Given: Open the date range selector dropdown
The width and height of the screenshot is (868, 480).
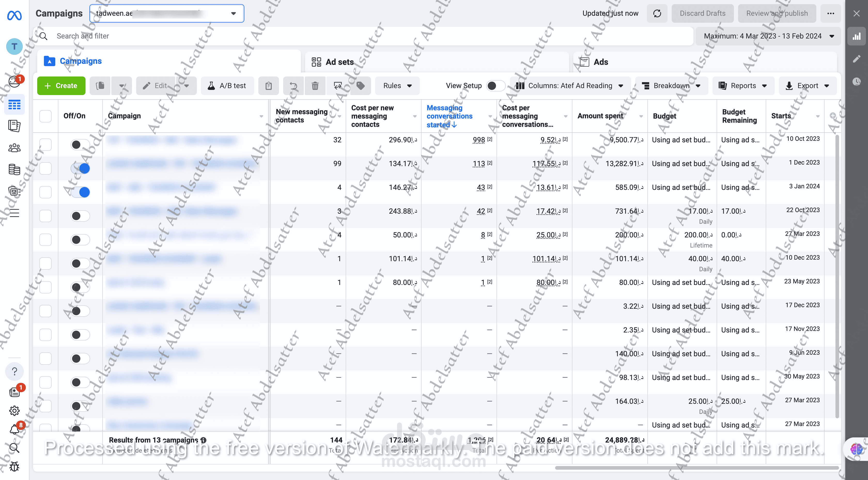Looking at the screenshot, I should 768,36.
